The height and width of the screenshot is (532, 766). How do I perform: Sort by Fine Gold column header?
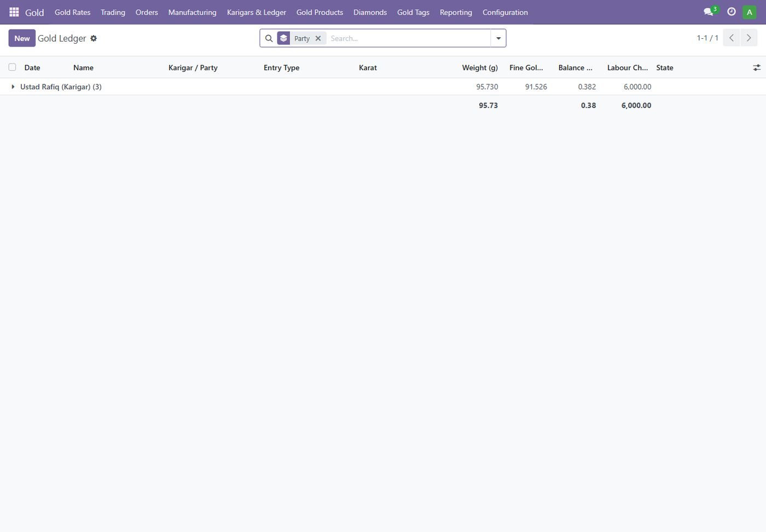point(526,67)
